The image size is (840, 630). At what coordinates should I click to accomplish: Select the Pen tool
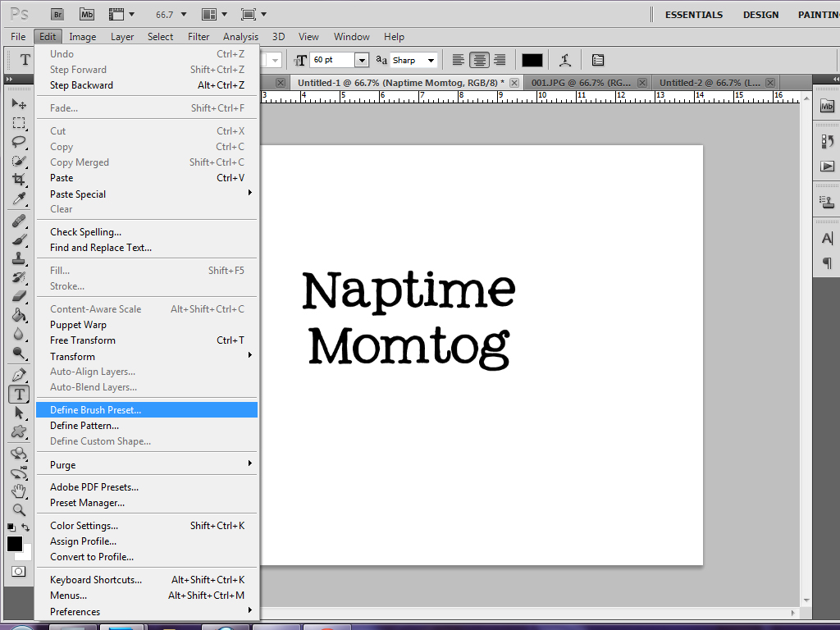pyautogui.click(x=19, y=375)
